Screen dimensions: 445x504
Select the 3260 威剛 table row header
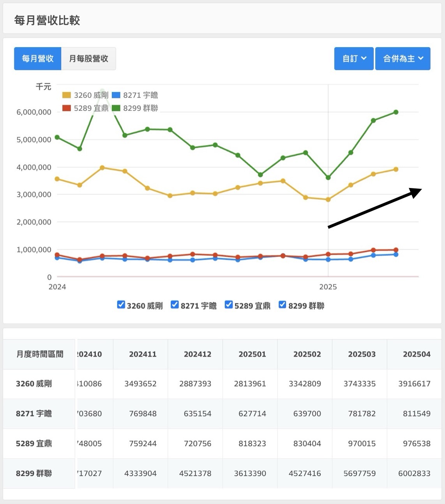34,384
